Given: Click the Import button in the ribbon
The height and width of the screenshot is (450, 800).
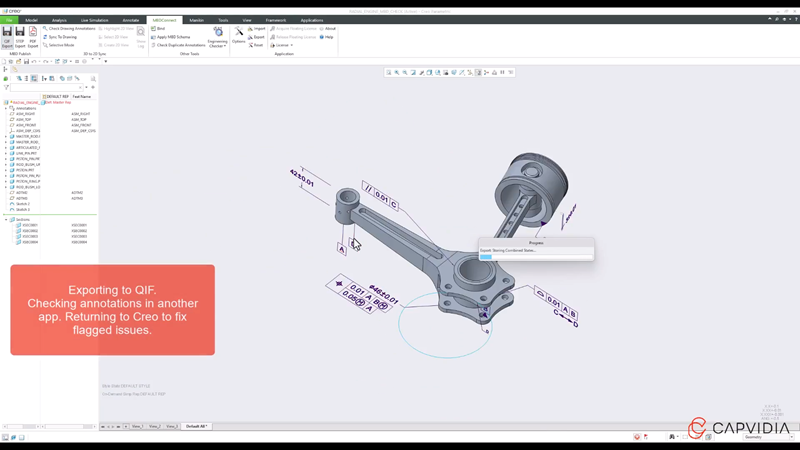Looking at the screenshot, I should pos(257,29).
